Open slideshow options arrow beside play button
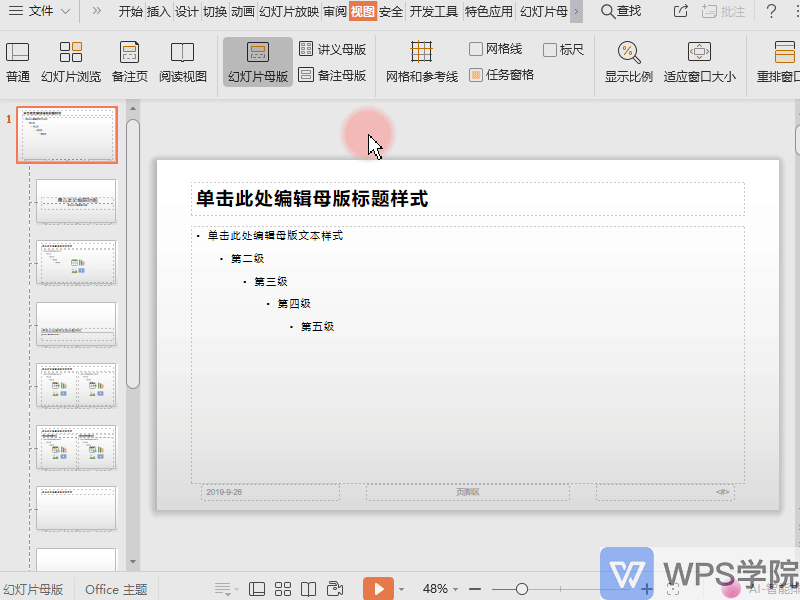The image size is (800, 600). pyautogui.click(x=402, y=589)
